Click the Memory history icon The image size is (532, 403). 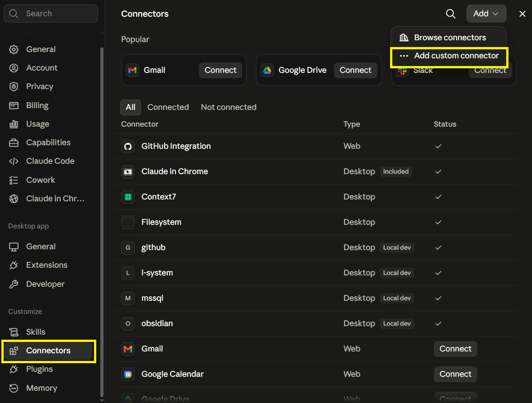coord(14,388)
